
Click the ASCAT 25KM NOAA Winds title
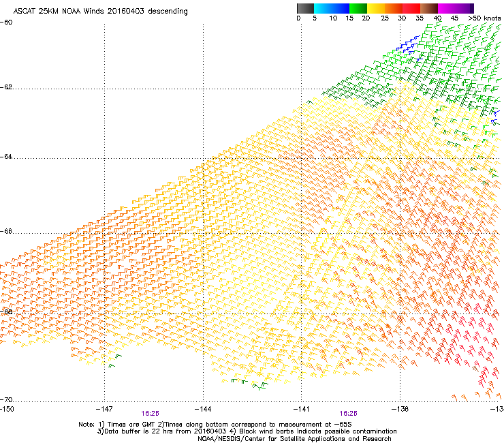tap(100, 11)
